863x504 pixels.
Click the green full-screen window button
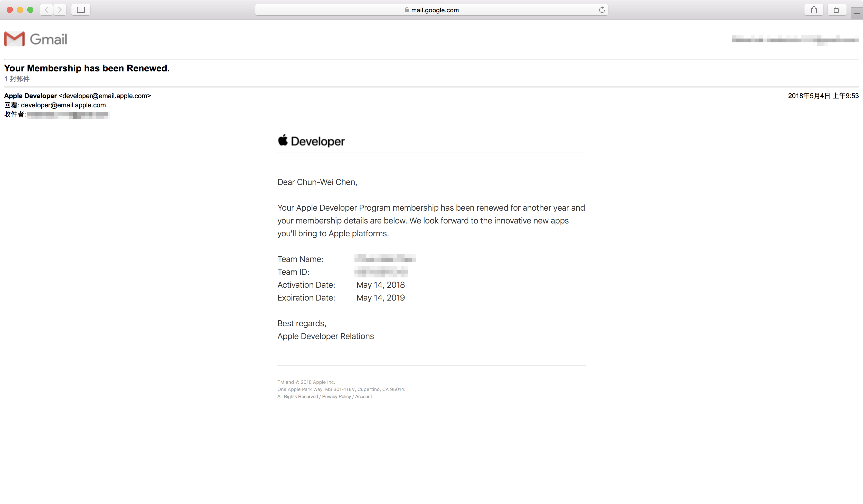point(30,10)
